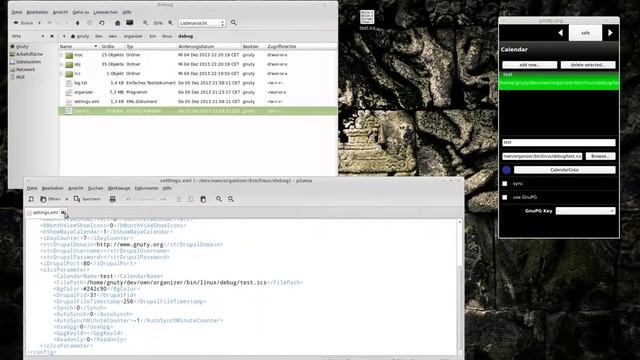Expand the rcc folder row
Viewport: 640px width, 360px height.
(61, 74)
